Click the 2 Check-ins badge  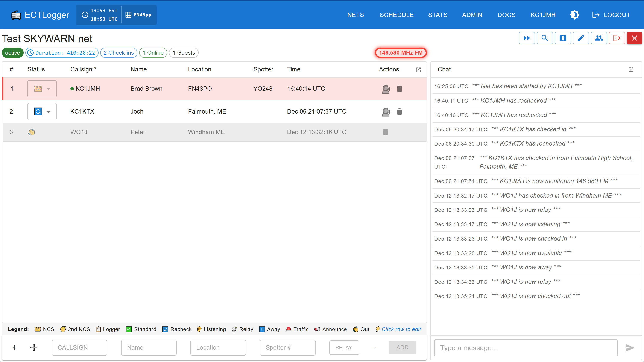[x=118, y=53]
